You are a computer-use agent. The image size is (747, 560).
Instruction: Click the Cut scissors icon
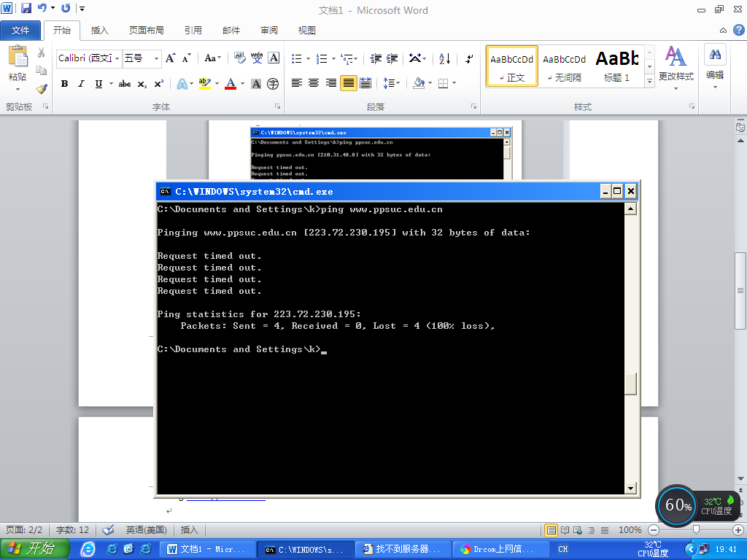pyautogui.click(x=42, y=52)
